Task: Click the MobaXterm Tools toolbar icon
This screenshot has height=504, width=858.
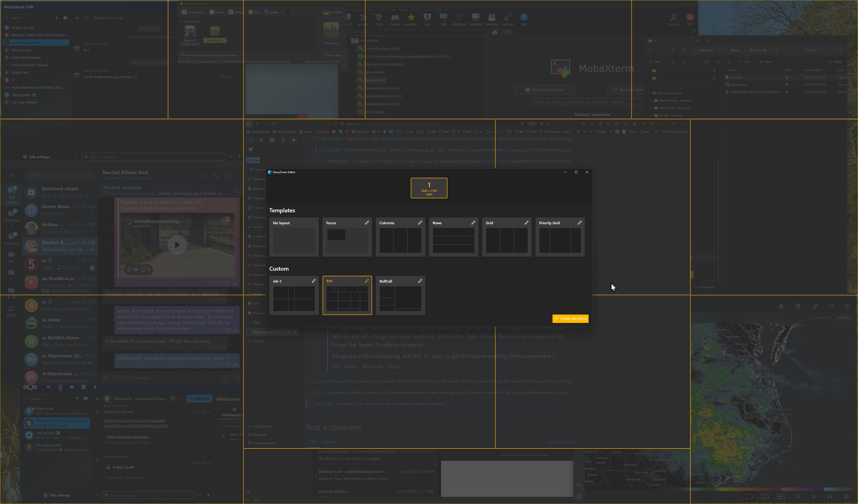Action: pos(379,19)
